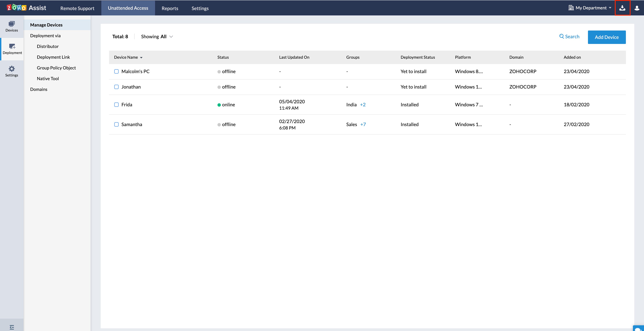644x331 pixels.
Task: Click the Zoho Assist logo
Action: (27, 8)
